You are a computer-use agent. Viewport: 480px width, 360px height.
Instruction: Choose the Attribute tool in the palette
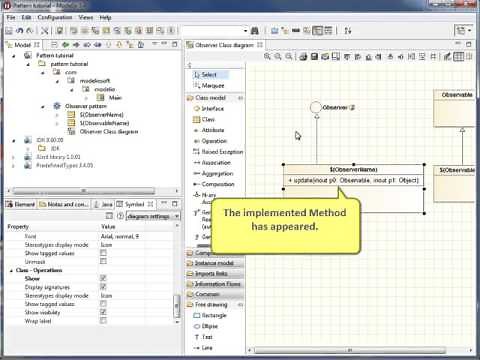click(209, 130)
